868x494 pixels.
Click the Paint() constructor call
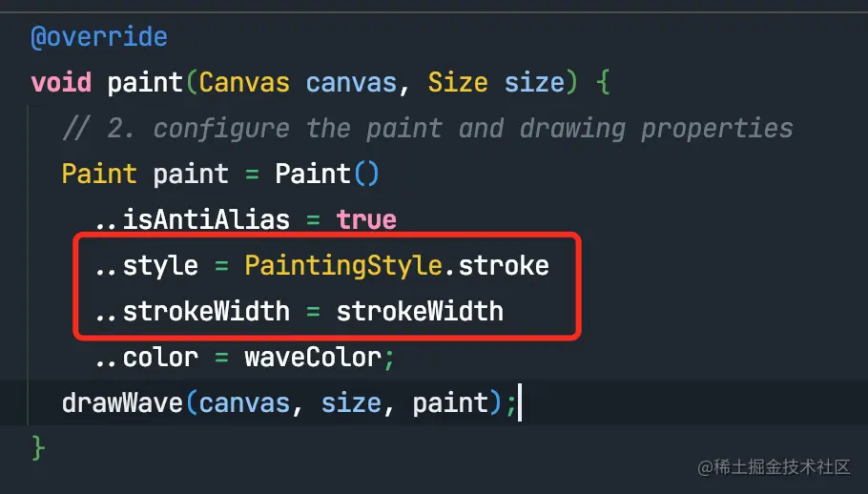[x=327, y=174]
